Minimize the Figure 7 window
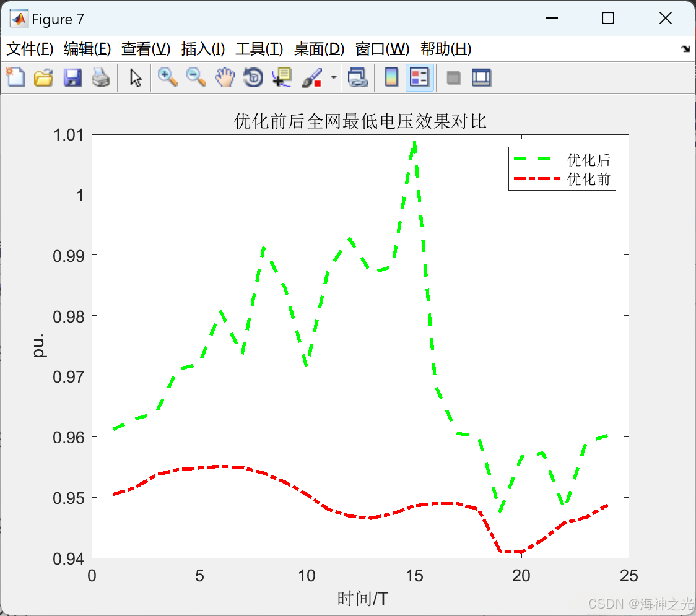 (551, 18)
